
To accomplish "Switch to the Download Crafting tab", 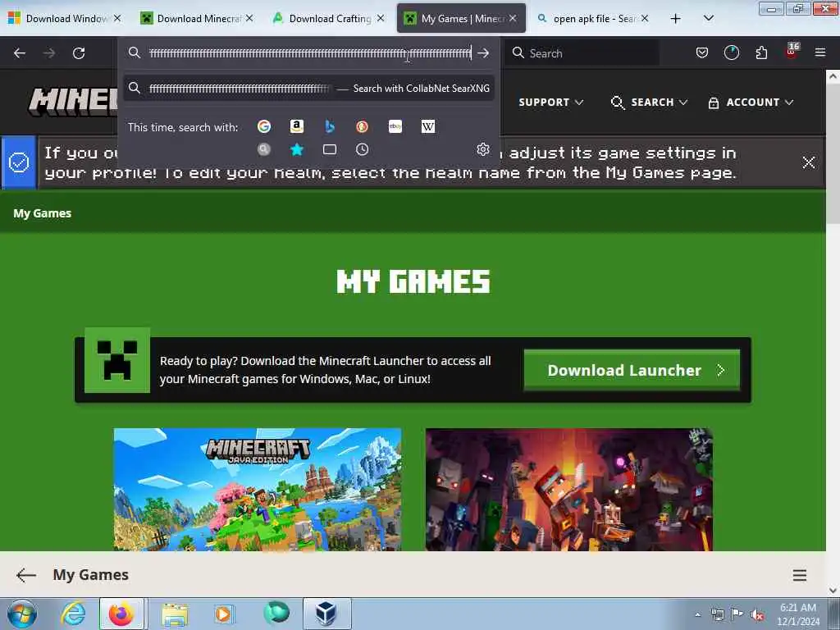I will (329, 18).
